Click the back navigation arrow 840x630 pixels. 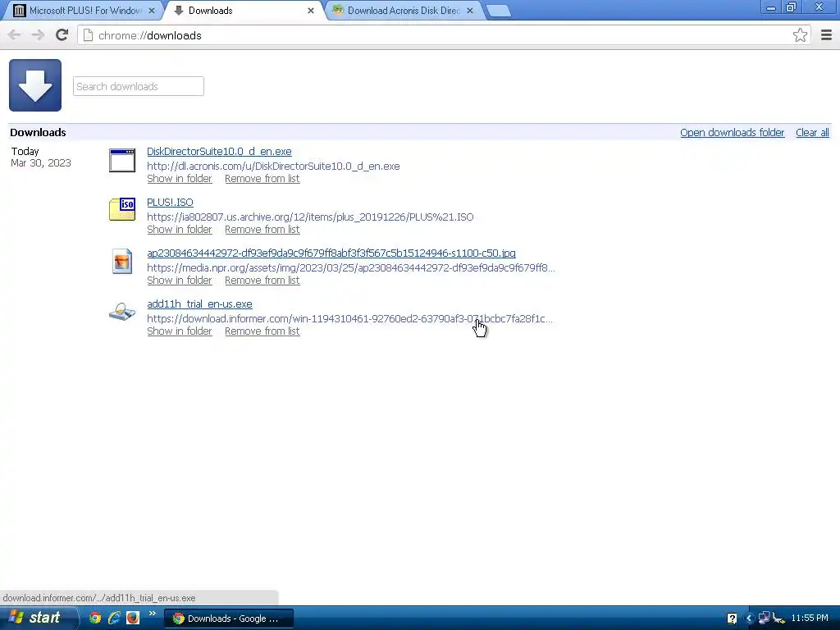pos(15,35)
